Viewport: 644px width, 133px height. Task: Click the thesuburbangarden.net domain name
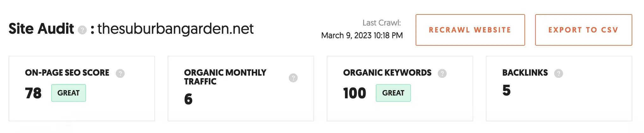pyautogui.click(x=176, y=29)
